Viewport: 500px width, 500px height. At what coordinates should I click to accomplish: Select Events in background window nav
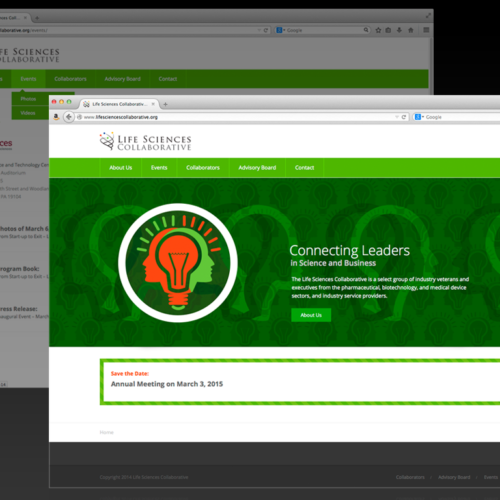pos(28,79)
